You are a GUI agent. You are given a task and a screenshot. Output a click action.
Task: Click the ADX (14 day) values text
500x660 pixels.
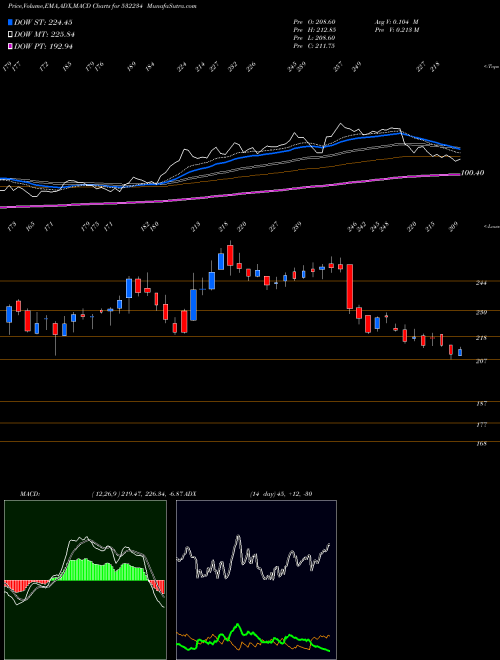click(x=281, y=494)
